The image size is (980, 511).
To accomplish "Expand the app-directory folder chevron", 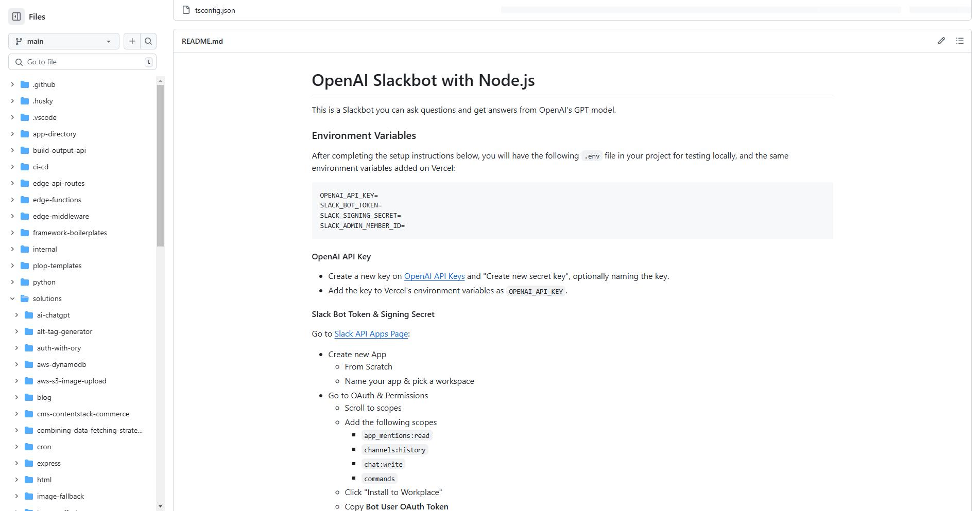I will click(12, 134).
